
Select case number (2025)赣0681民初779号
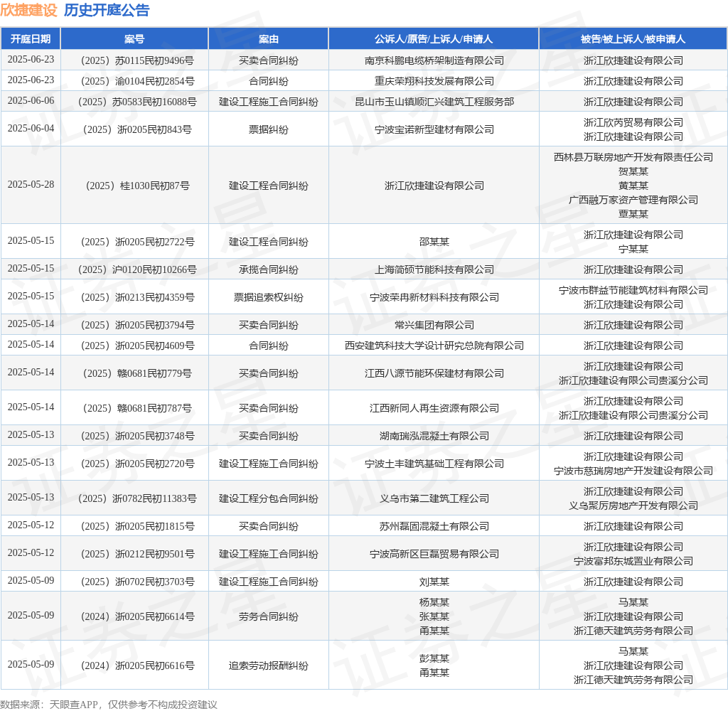point(134,373)
